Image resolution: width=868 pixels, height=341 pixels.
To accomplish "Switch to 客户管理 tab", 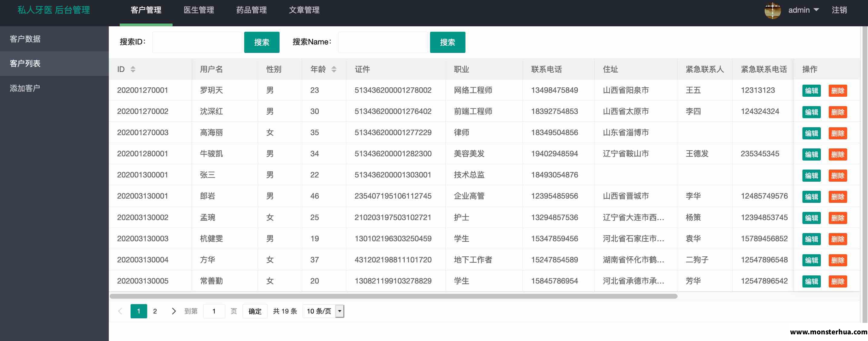I will 146,10.
